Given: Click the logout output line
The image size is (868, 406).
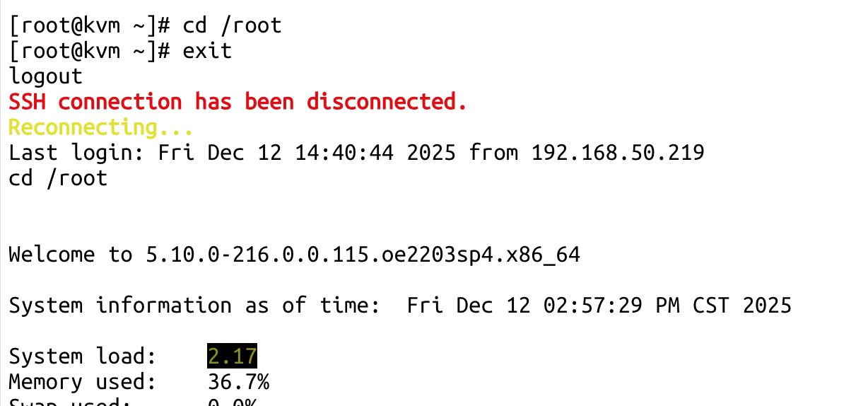Looking at the screenshot, I should [x=46, y=76].
